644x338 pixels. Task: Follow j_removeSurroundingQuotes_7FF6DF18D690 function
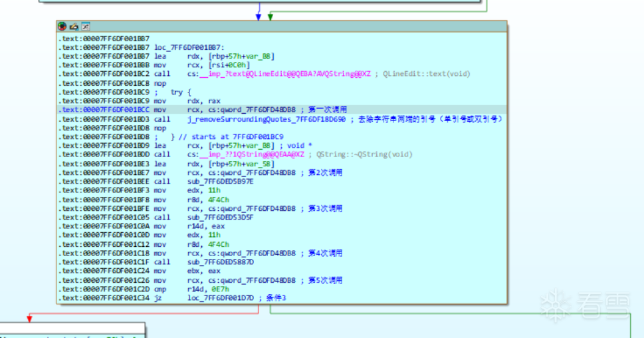[267, 119]
